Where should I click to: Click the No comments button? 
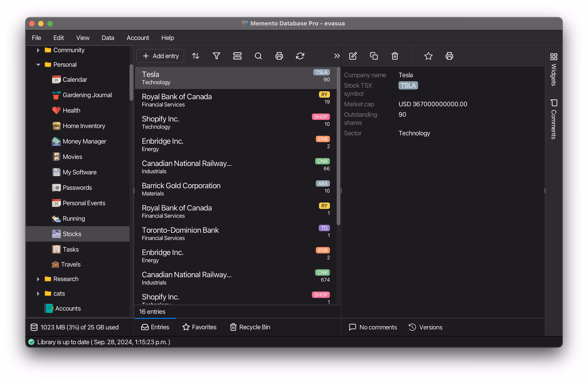pos(373,327)
